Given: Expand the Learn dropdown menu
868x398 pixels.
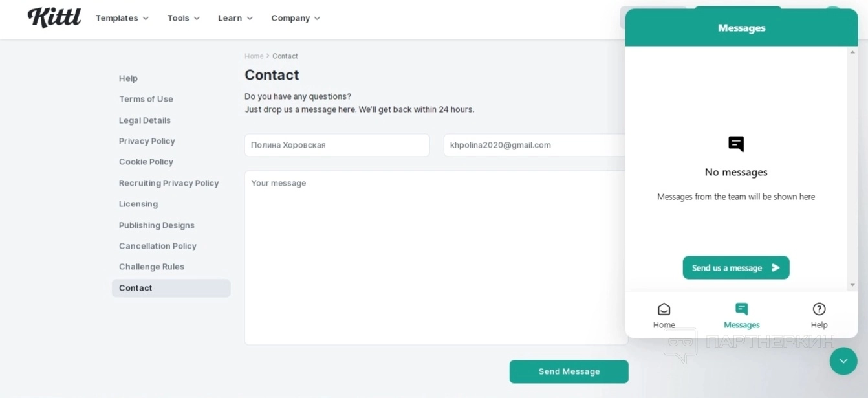Looking at the screenshot, I should 235,18.
